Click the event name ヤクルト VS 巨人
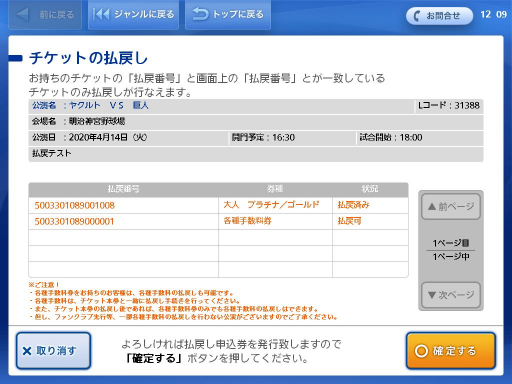The width and height of the screenshot is (512, 384). [x=109, y=105]
